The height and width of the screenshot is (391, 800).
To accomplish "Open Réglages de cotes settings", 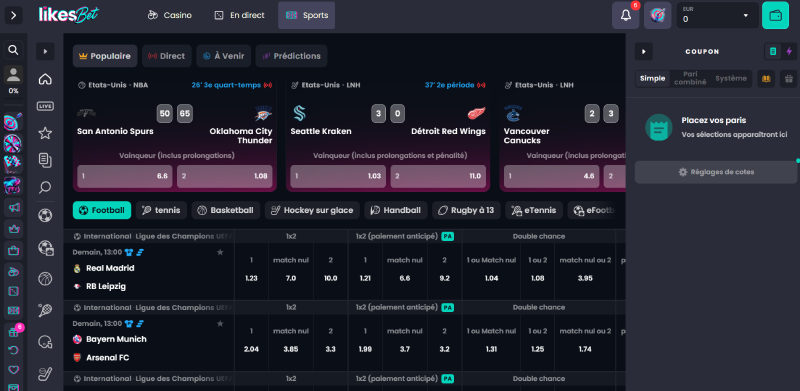I will [x=716, y=172].
